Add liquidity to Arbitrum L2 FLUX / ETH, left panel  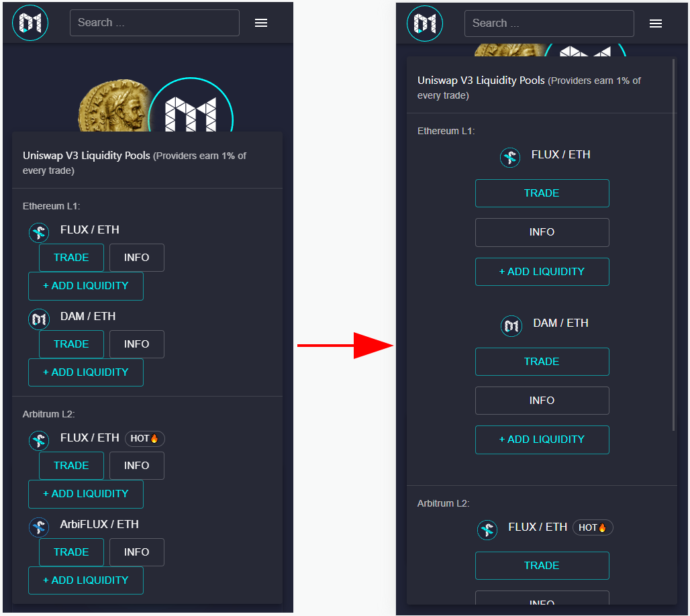point(86,494)
